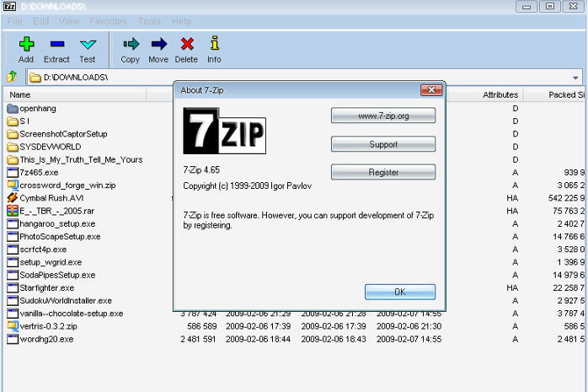Viewport: 588px width, 392px height.
Task: Click the Extract toolbar icon
Action: point(57,44)
